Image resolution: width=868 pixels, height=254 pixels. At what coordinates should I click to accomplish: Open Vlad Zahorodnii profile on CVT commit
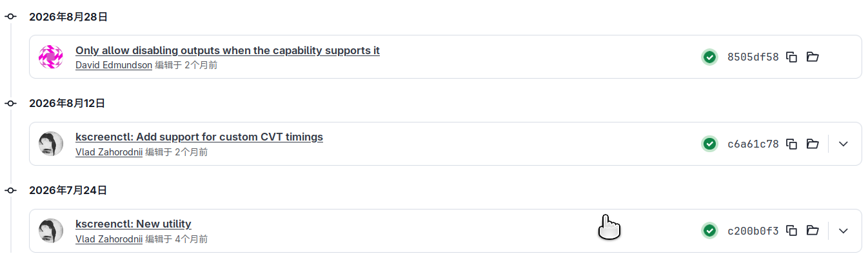click(x=109, y=152)
